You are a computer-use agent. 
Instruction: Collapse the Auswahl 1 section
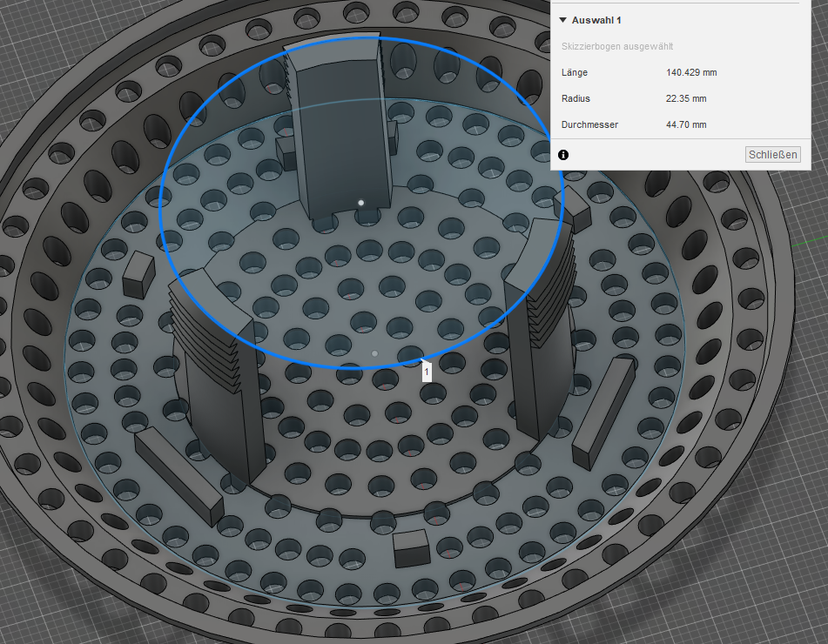pyautogui.click(x=563, y=20)
